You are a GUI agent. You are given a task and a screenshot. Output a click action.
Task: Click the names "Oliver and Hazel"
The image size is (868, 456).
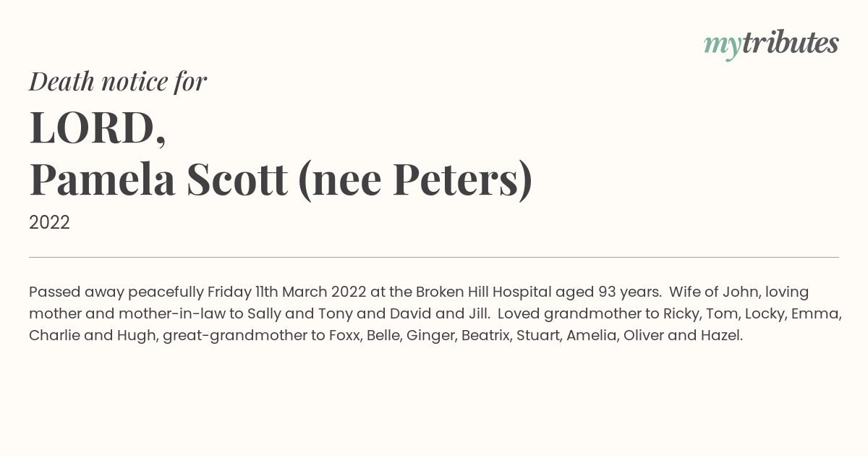tap(683, 336)
